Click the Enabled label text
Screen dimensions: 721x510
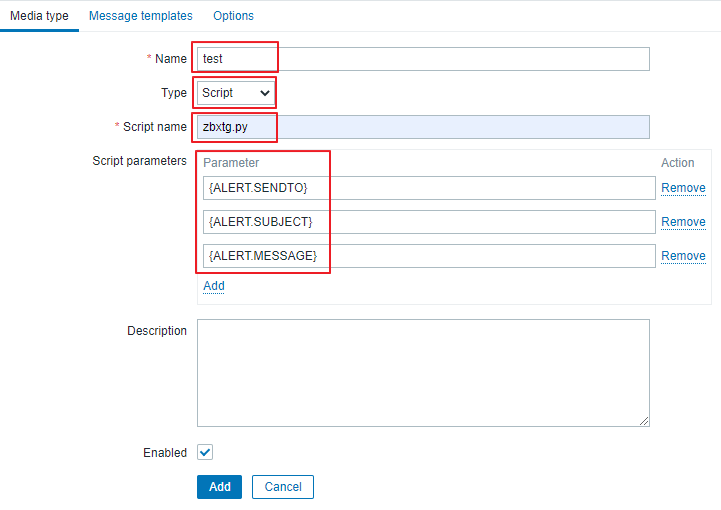(165, 453)
